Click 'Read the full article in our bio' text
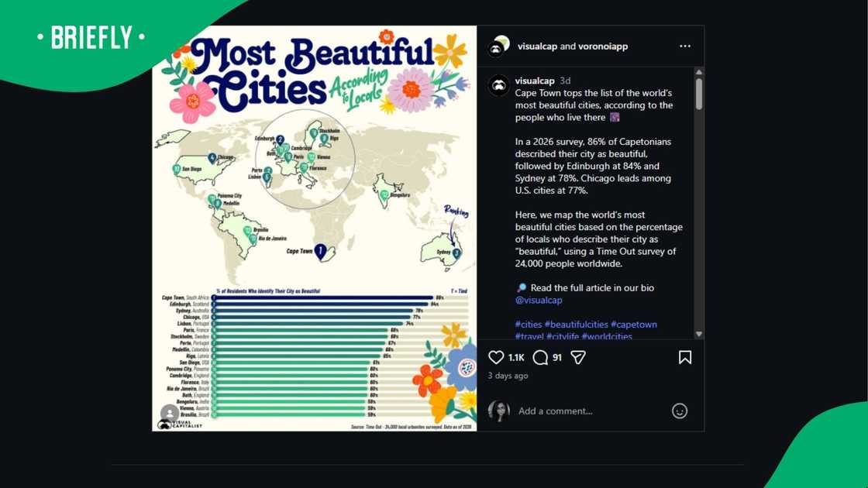This screenshot has height=488, width=868. tap(592, 287)
